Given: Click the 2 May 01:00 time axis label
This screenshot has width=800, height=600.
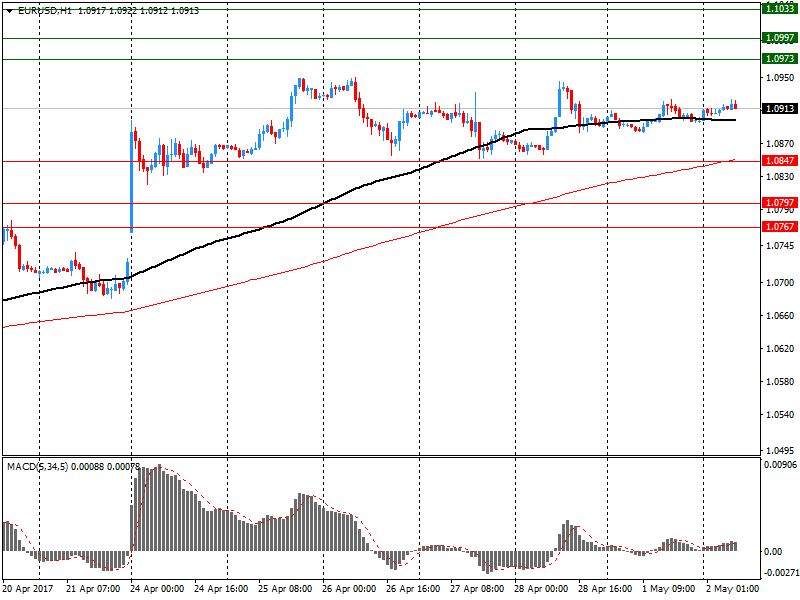Looking at the screenshot, I should [x=733, y=589].
